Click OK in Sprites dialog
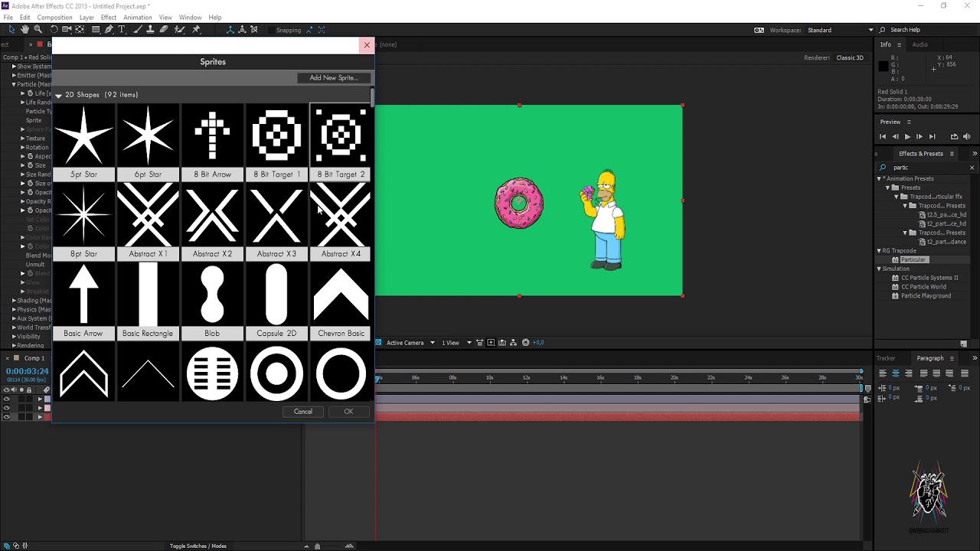This screenshot has width=980, height=551. (x=348, y=412)
